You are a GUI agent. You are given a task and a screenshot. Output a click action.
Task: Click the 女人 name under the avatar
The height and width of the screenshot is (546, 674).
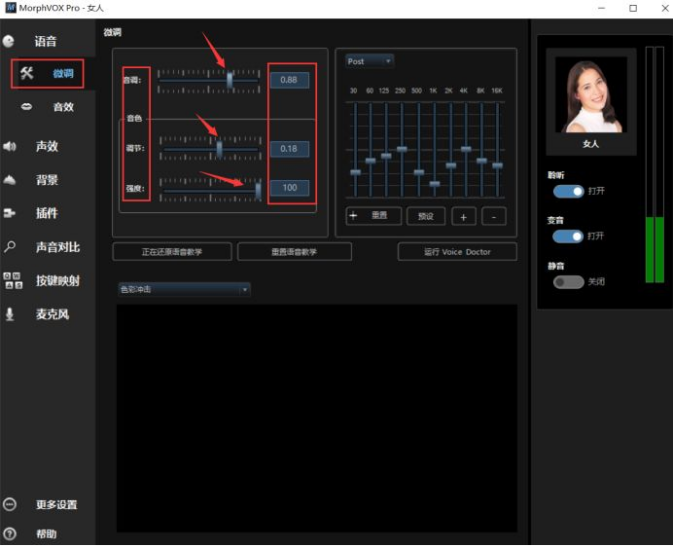coord(591,144)
